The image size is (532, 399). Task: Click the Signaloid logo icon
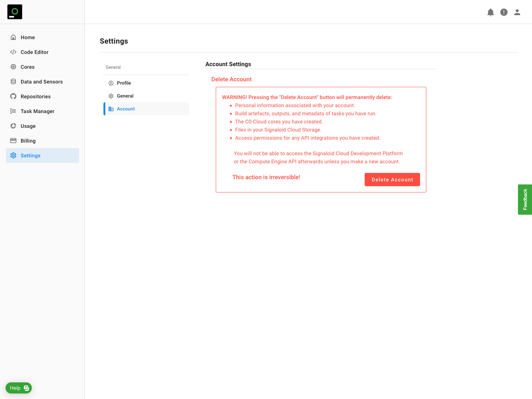(15, 12)
